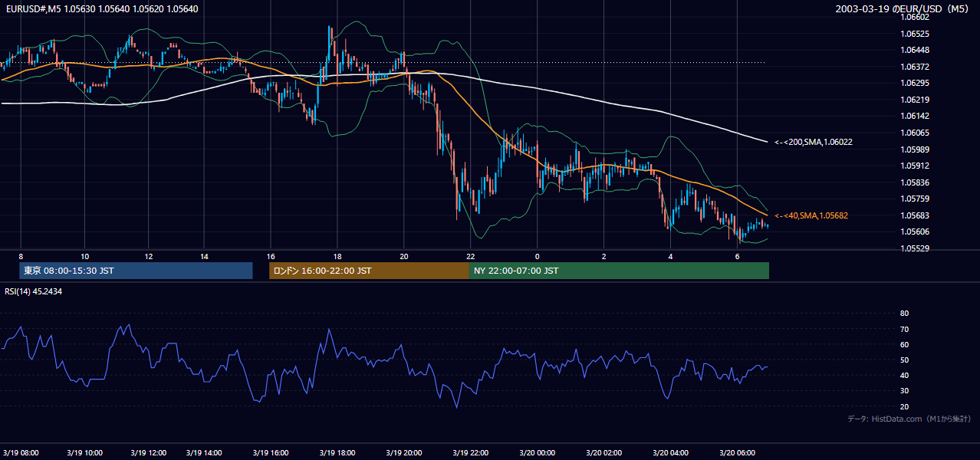Click price axis value 1.06372

tap(915, 67)
